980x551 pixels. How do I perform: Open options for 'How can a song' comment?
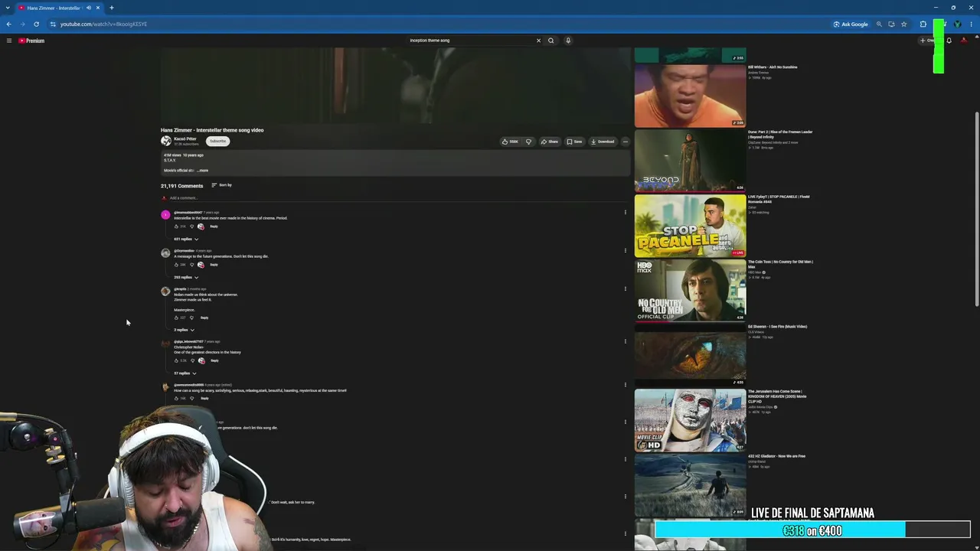625,385
